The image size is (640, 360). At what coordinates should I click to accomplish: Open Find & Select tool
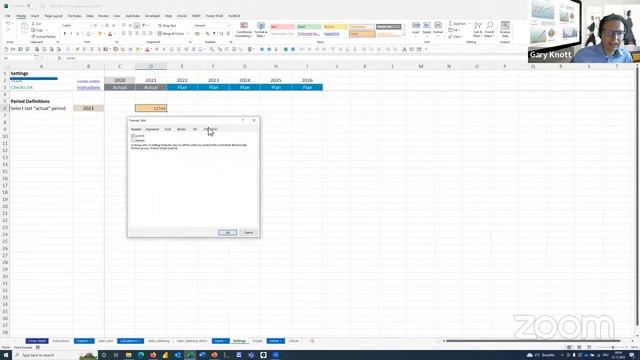(489, 30)
